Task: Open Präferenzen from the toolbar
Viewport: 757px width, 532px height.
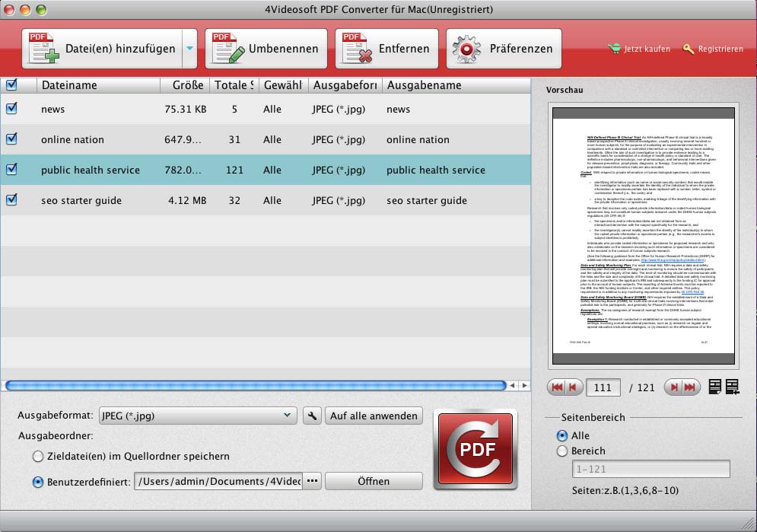Action: tap(504, 49)
